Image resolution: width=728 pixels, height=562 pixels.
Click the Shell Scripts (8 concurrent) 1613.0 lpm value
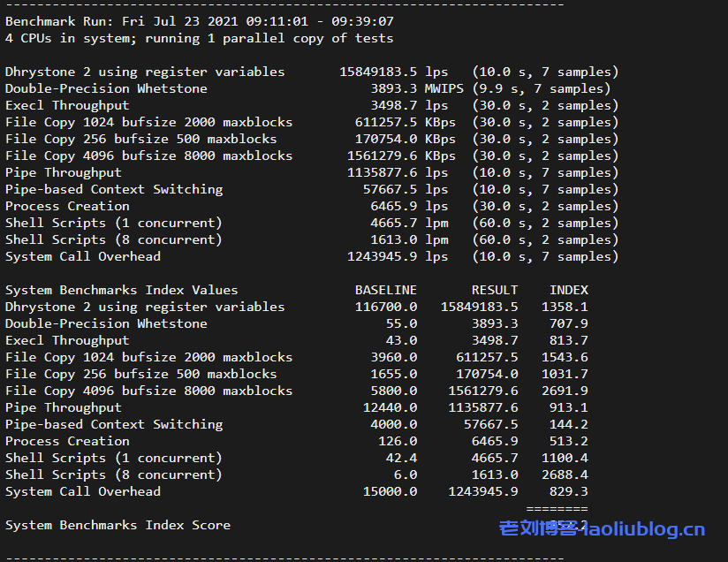pos(409,239)
